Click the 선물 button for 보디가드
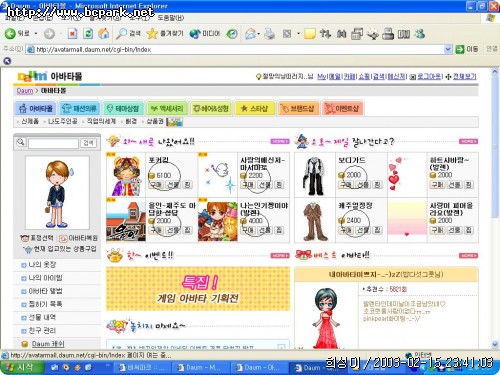This screenshot has height=375, width=500. tap(363, 185)
